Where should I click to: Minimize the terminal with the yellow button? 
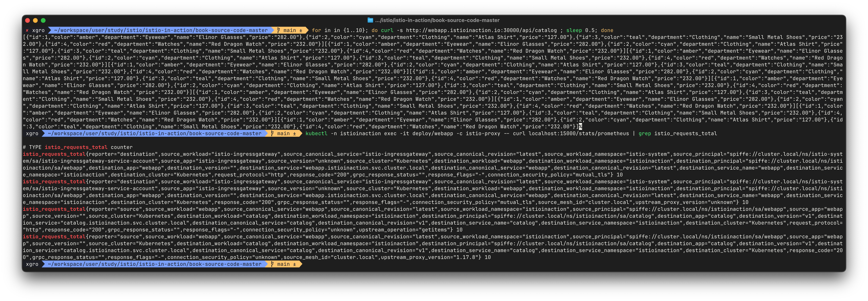point(35,20)
